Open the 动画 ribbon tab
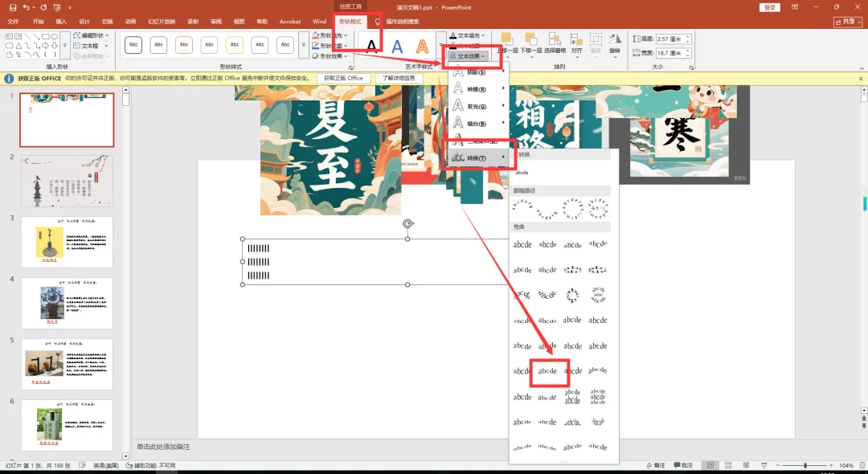868x474 pixels. click(131, 22)
